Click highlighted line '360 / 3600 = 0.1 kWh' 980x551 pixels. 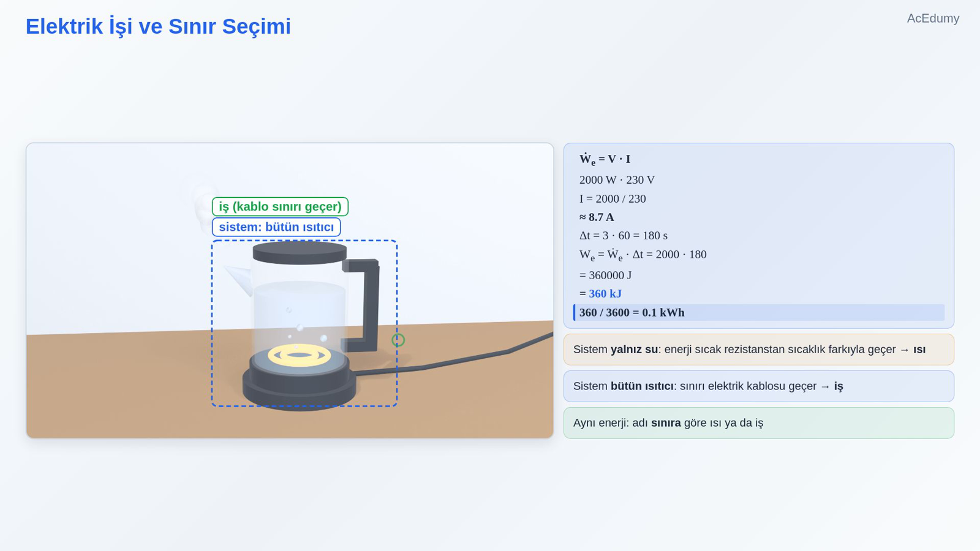click(759, 312)
